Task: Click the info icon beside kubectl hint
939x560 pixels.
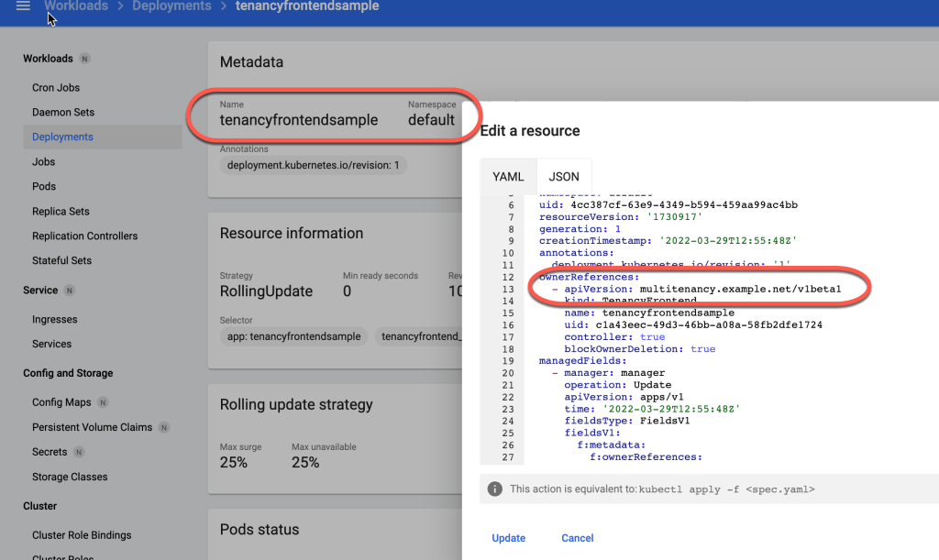Action: [x=494, y=489]
